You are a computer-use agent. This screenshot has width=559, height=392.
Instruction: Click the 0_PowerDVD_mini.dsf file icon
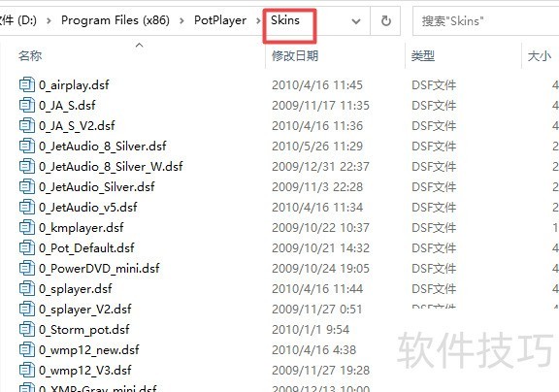click(x=27, y=268)
